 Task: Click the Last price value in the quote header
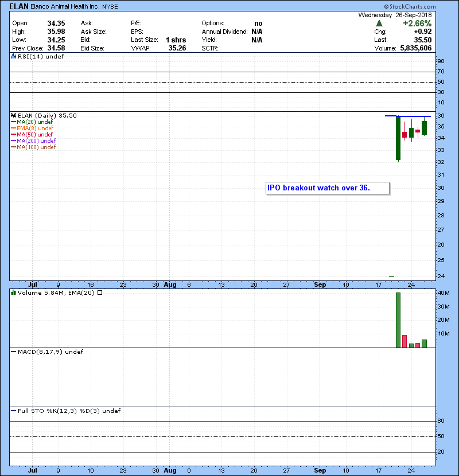pos(423,40)
